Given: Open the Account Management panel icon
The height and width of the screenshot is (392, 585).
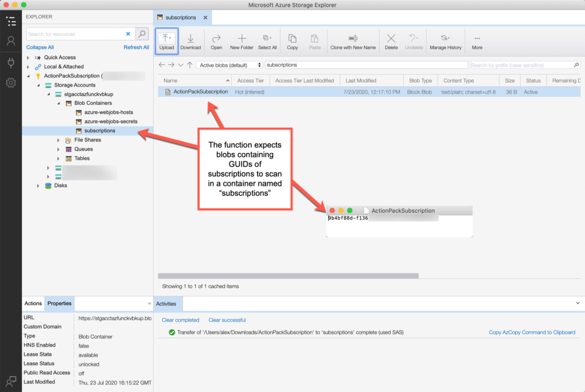Looking at the screenshot, I should click(x=11, y=42).
